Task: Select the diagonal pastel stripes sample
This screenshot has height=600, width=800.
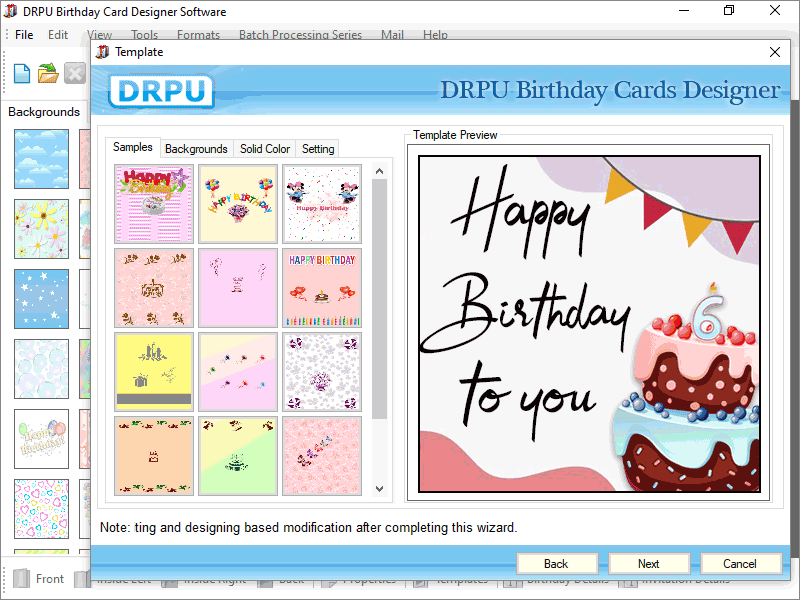Action: coord(238,372)
